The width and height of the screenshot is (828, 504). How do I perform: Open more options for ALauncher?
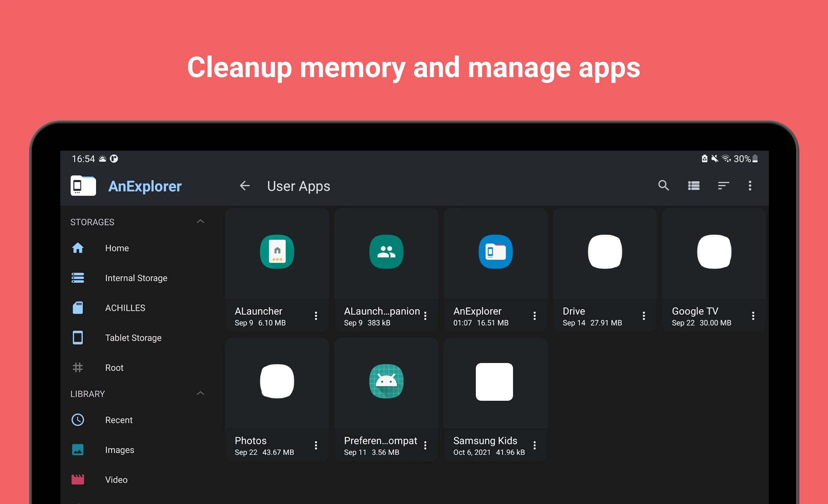coord(316,316)
